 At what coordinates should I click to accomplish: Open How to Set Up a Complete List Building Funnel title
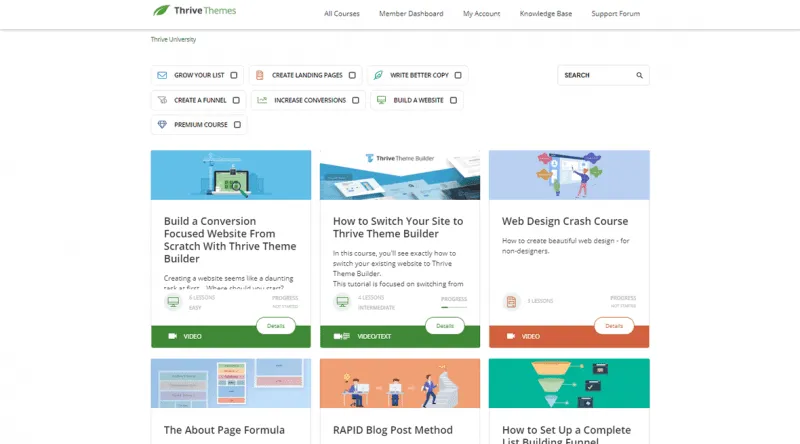pos(566,434)
